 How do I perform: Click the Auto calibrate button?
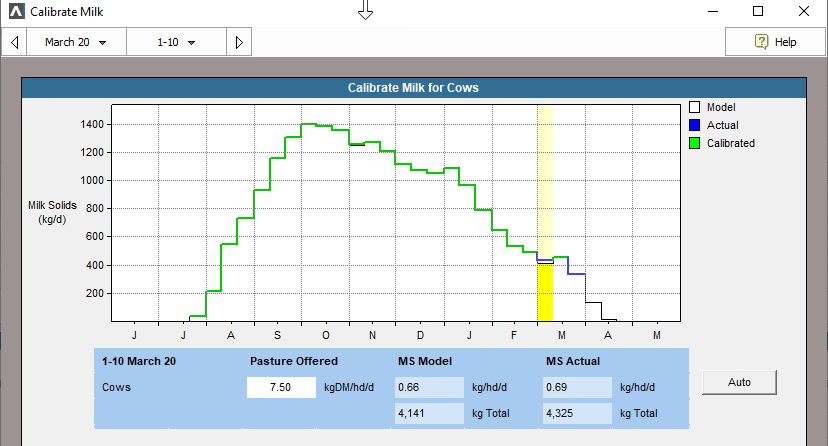[739, 382]
